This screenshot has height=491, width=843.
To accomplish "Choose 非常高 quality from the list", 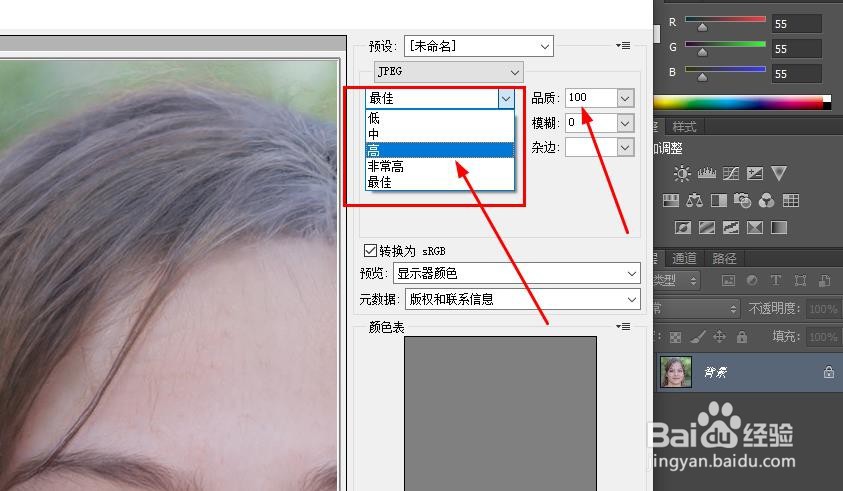I will 440,166.
